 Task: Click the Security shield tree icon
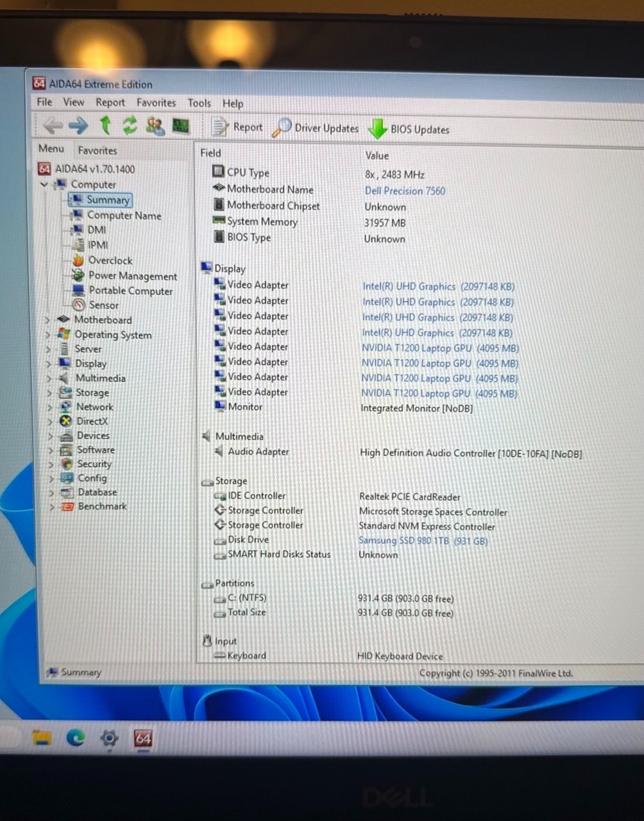(67, 464)
